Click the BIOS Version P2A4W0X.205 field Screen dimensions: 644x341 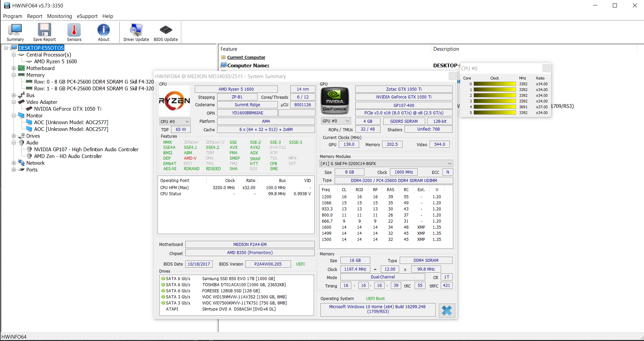coord(268,264)
